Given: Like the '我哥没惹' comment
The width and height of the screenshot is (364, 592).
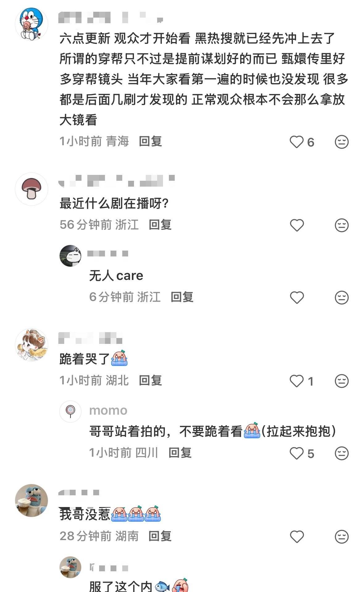Looking at the screenshot, I should pos(297,537).
